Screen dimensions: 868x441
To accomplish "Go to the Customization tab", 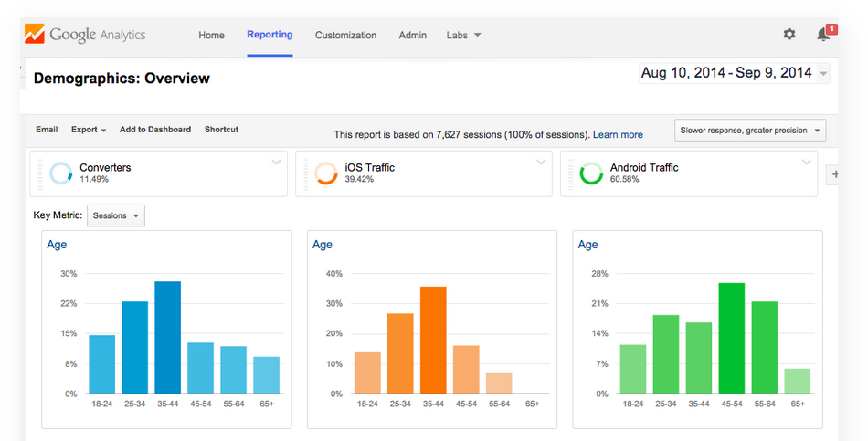I will [345, 36].
